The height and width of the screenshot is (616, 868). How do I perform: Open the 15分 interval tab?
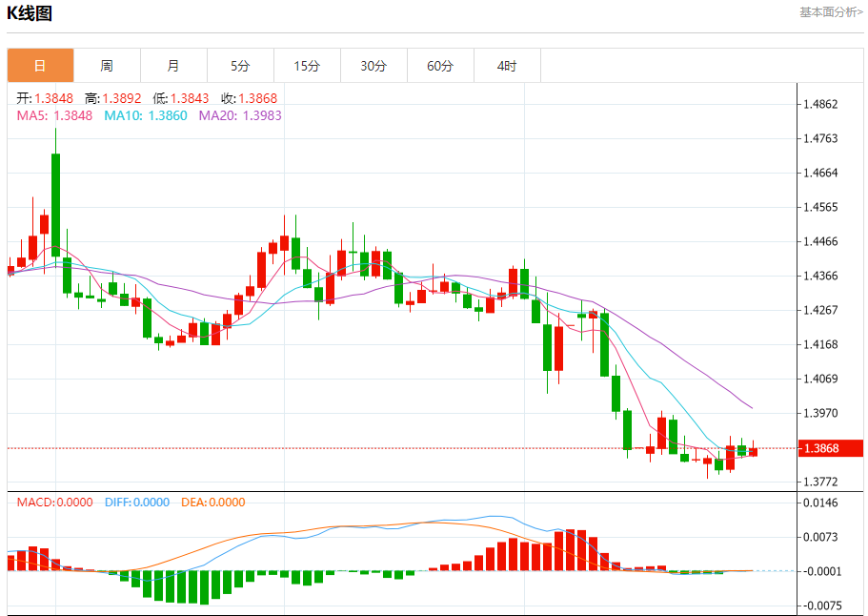click(307, 66)
